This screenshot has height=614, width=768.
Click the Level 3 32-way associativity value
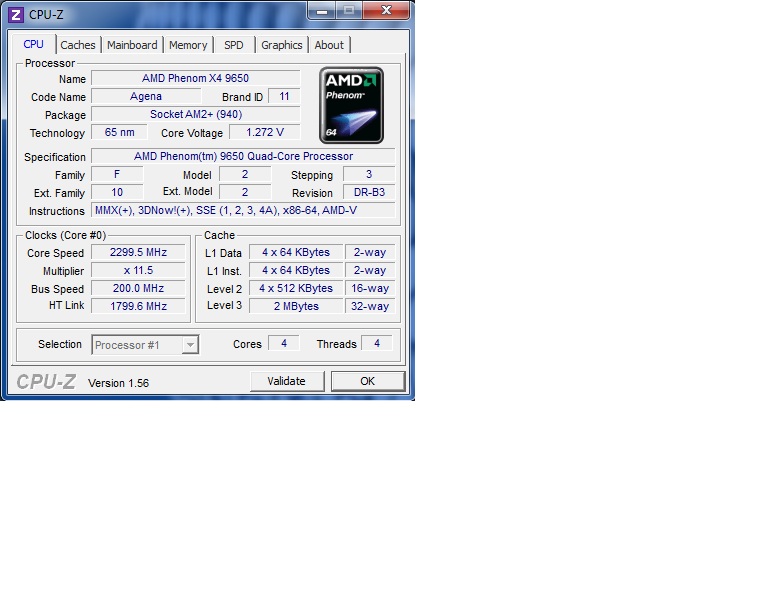point(370,307)
